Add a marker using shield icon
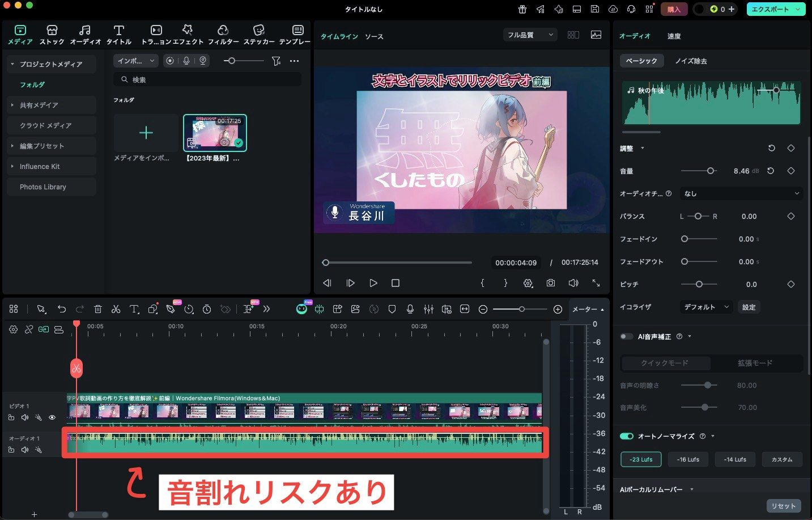This screenshot has width=812, height=520. 392,309
